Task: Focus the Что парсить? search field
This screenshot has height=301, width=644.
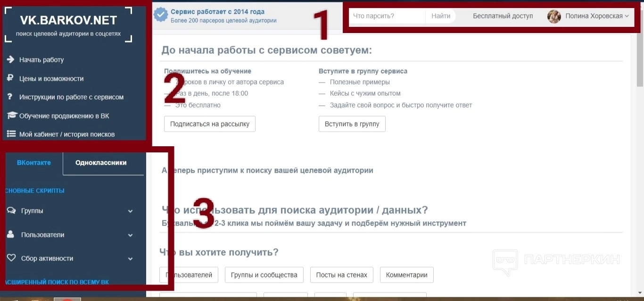Action: 387,16
